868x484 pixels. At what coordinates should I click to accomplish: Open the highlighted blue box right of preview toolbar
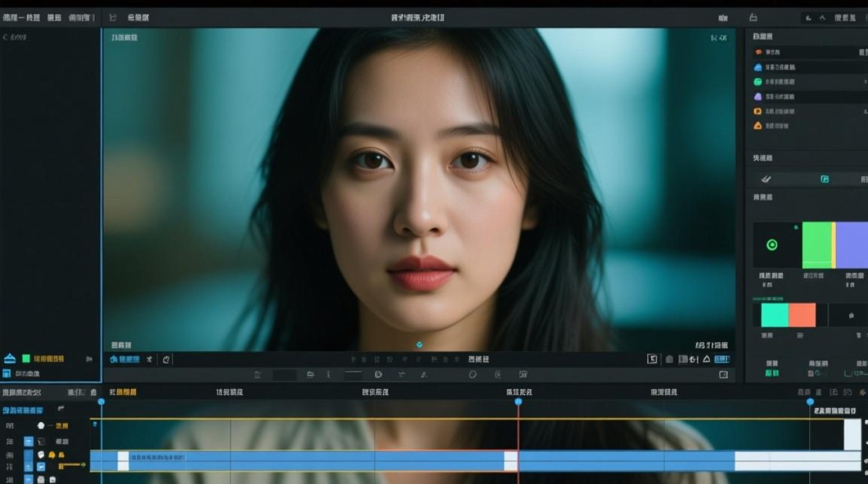tap(721, 359)
